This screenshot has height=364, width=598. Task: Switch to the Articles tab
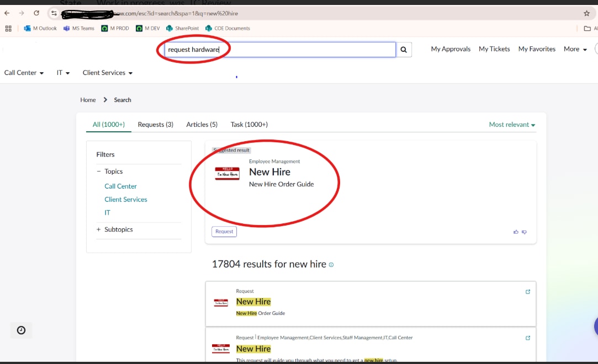click(x=202, y=124)
